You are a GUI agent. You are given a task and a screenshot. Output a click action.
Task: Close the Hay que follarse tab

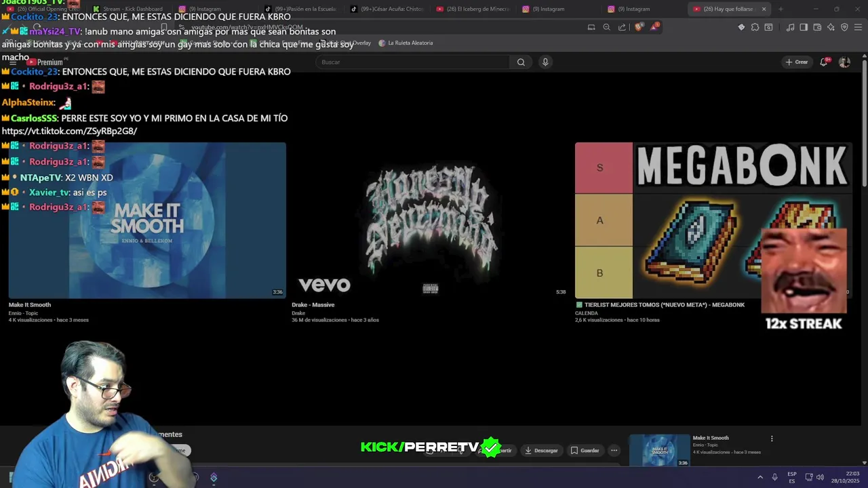(x=764, y=9)
